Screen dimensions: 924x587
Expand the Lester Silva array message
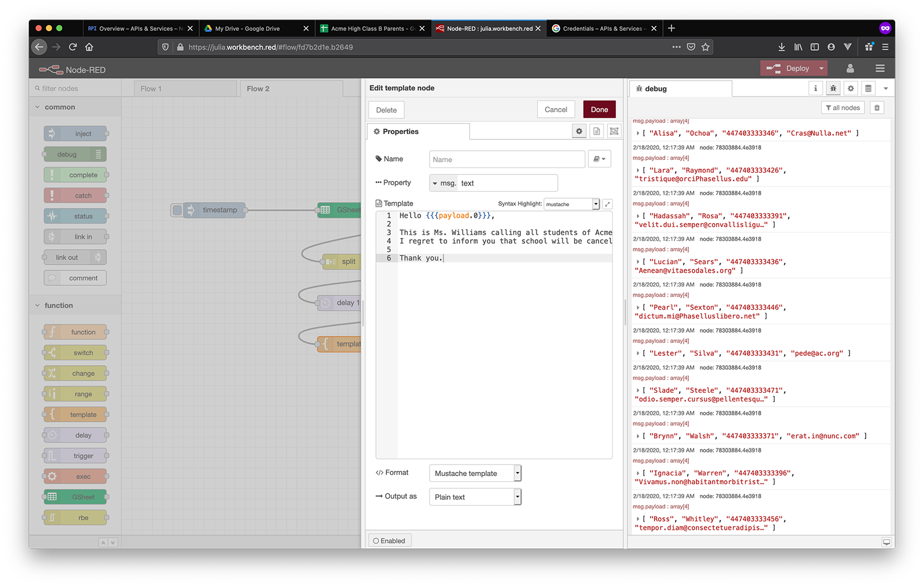[638, 353]
